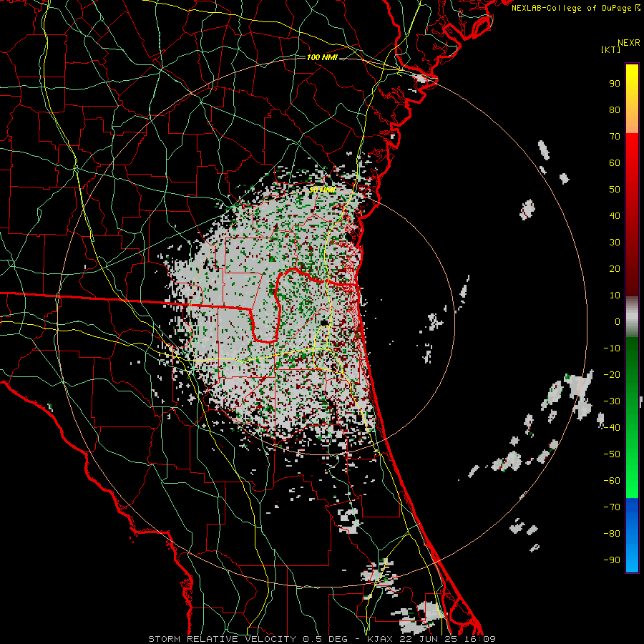Click the Storm Relative Velocity caption at bottom
Viewport: 644px width, 644px height.
pyautogui.click(x=321, y=639)
